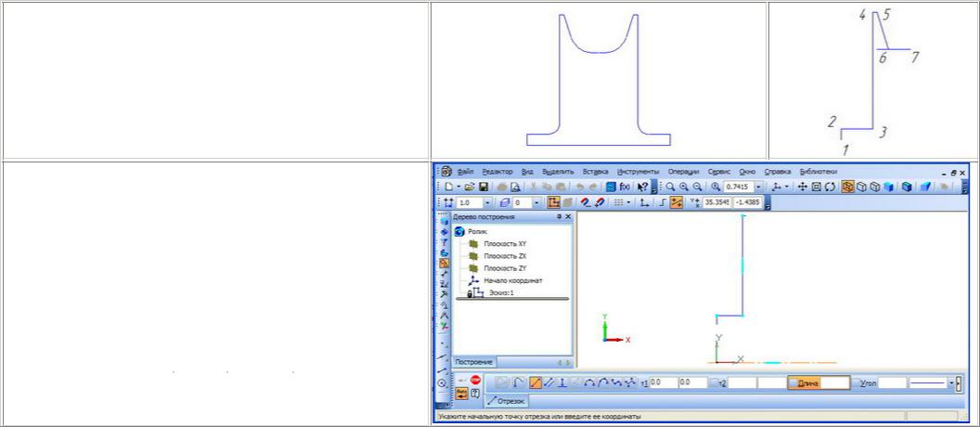Open the Библиотеки menu
The width and height of the screenshot is (980, 427).
819,172
